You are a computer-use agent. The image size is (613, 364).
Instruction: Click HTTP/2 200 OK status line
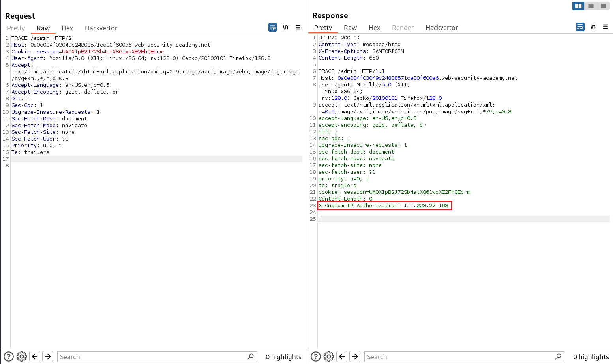pyautogui.click(x=339, y=38)
